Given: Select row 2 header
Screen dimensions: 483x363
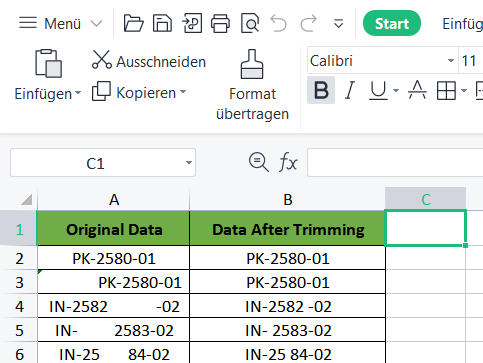Looking at the screenshot, I should 19,258.
